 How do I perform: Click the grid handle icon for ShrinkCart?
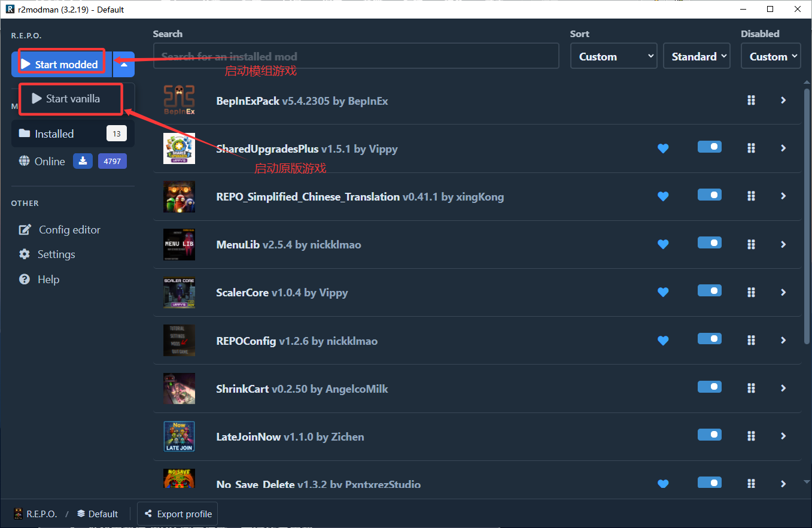click(x=751, y=389)
